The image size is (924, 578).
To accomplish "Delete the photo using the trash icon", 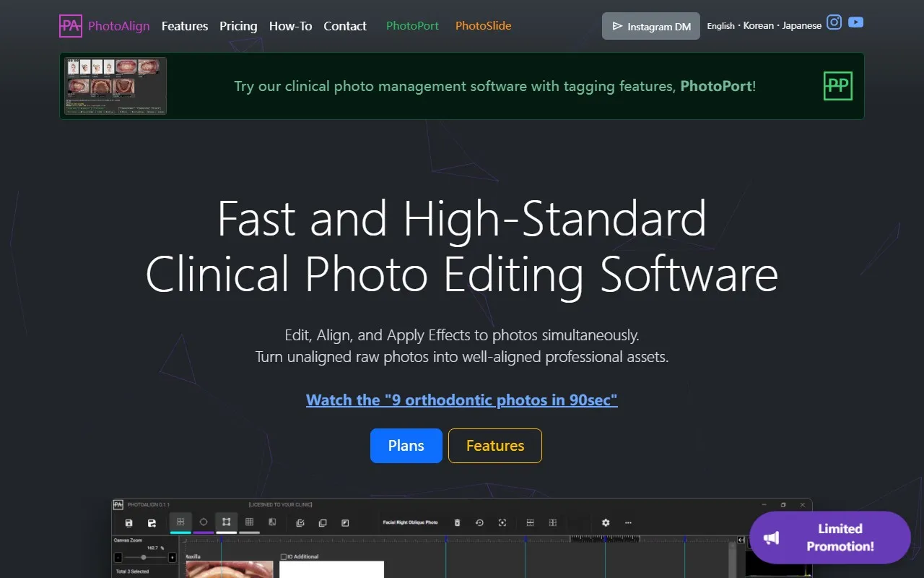I will pyautogui.click(x=456, y=522).
